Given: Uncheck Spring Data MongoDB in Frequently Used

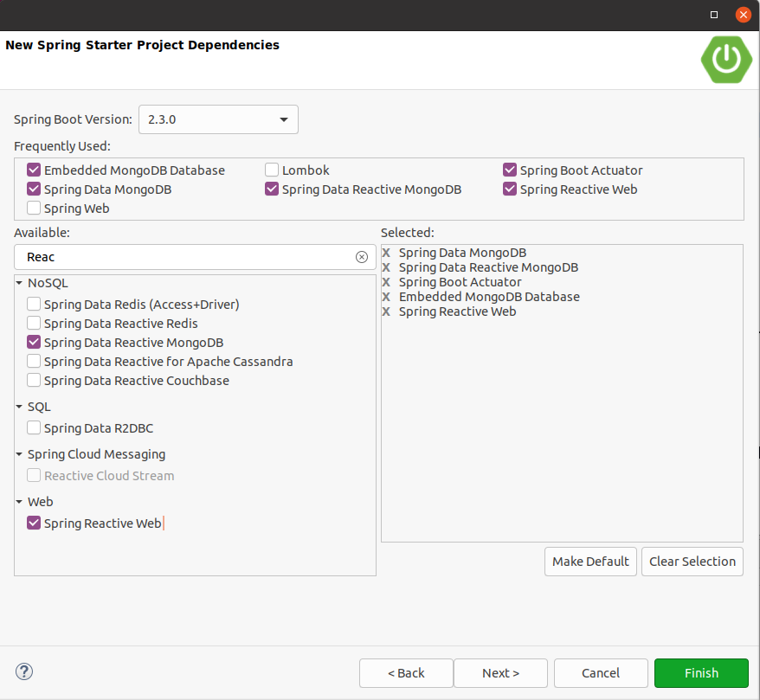Looking at the screenshot, I should tap(34, 189).
